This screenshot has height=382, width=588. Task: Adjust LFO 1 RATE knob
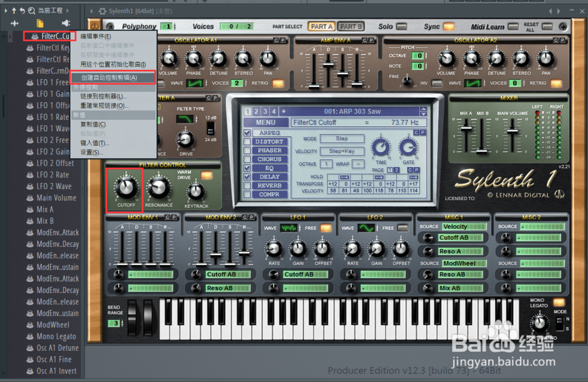[274, 249]
